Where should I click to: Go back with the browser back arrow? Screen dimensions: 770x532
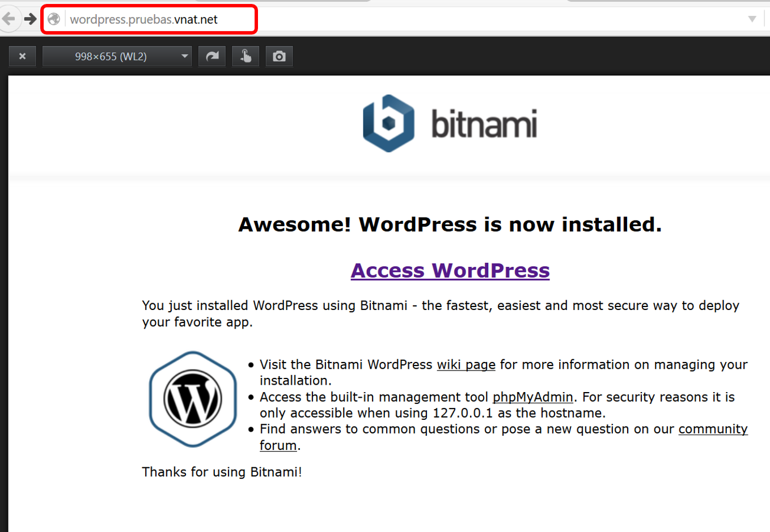[9, 19]
